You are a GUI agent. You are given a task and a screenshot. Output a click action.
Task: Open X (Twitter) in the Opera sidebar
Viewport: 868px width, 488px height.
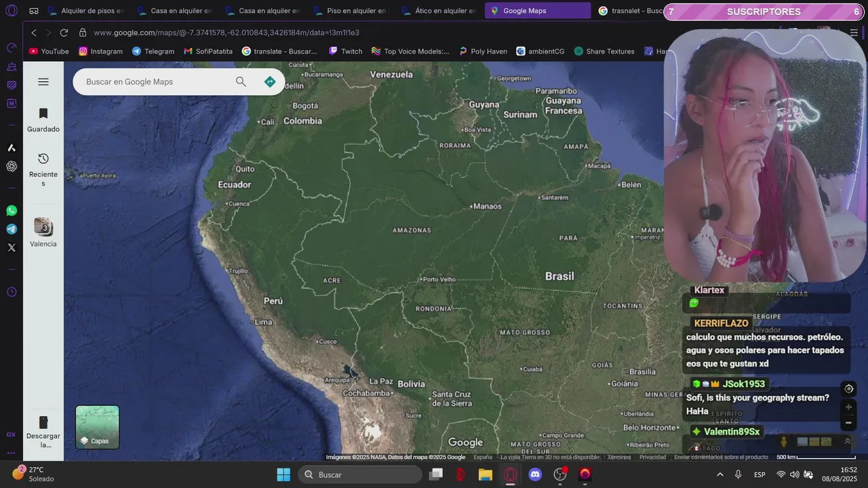tap(12, 247)
